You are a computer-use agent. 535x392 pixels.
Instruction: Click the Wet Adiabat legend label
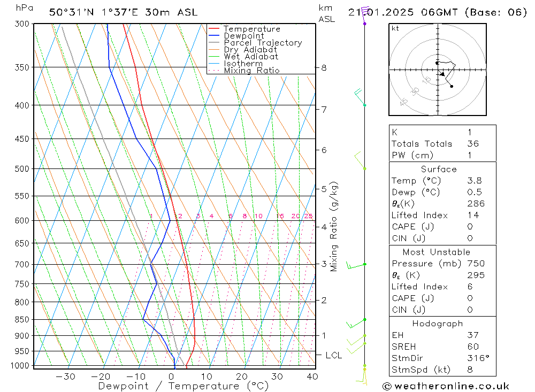pos(251,57)
